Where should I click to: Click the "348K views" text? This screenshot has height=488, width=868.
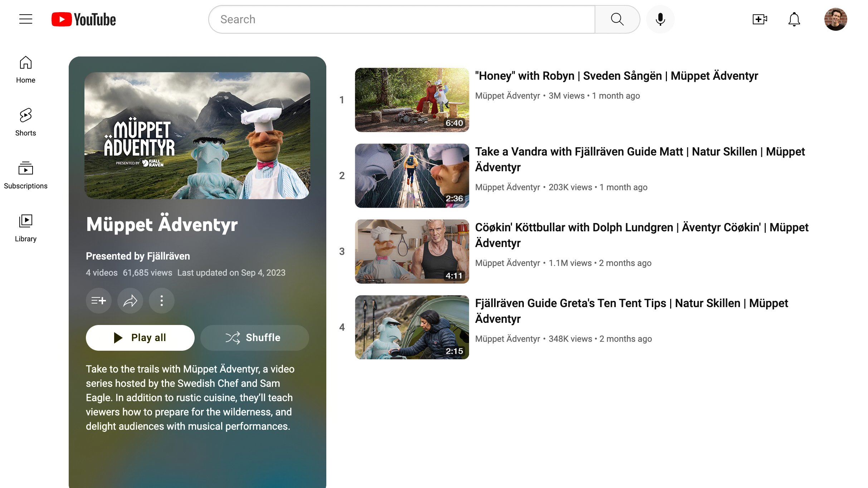(570, 339)
